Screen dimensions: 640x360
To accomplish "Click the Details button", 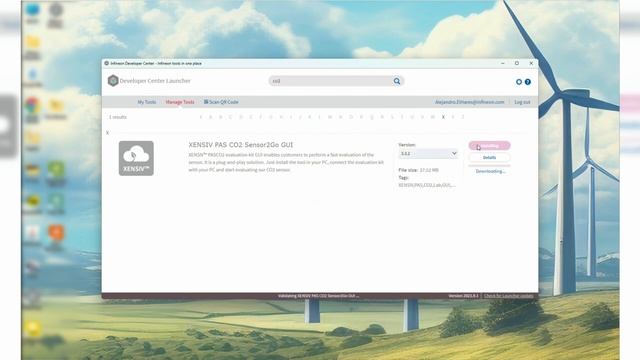I will pyautogui.click(x=489, y=158).
